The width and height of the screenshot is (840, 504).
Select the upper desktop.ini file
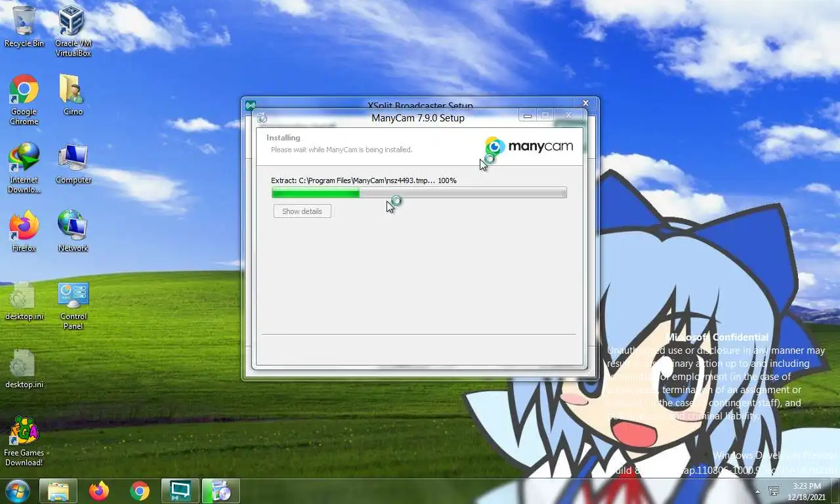24,301
